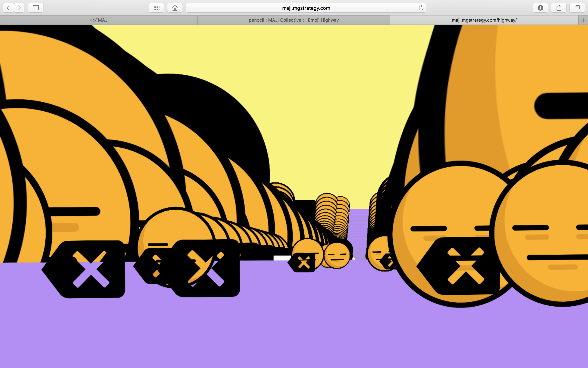Image resolution: width=588 pixels, height=368 pixels.
Task: Select the maji.mgstrategy.com/highway/ tab
Action: tap(484, 20)
